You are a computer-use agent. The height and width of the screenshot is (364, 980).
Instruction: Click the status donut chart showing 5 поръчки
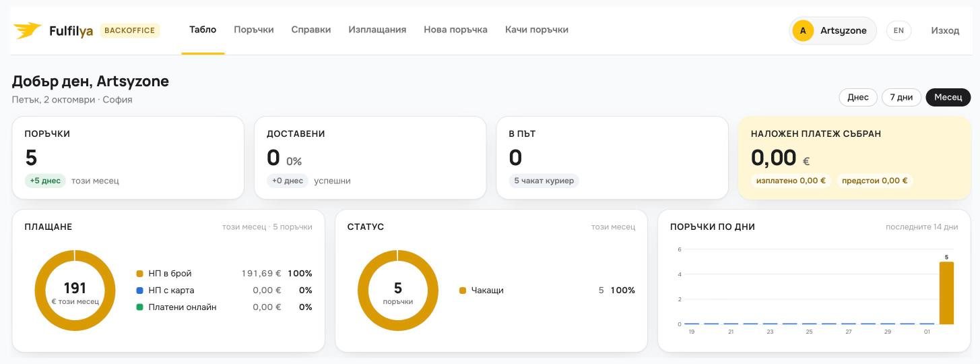(x=397, y=291)
